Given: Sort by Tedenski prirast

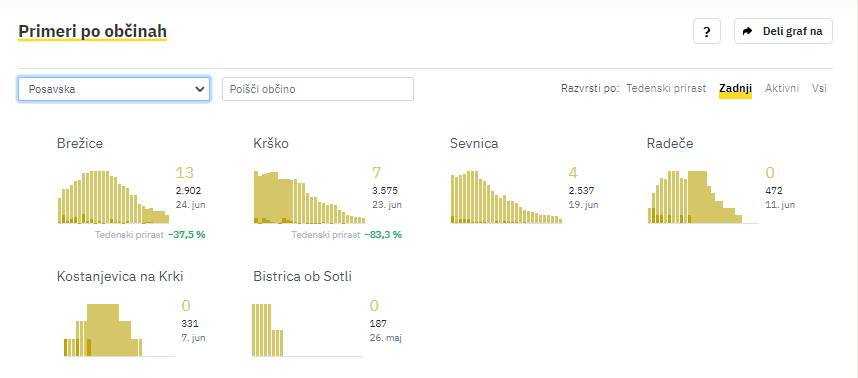Looking at the screenshot, I should pos(666,88).
